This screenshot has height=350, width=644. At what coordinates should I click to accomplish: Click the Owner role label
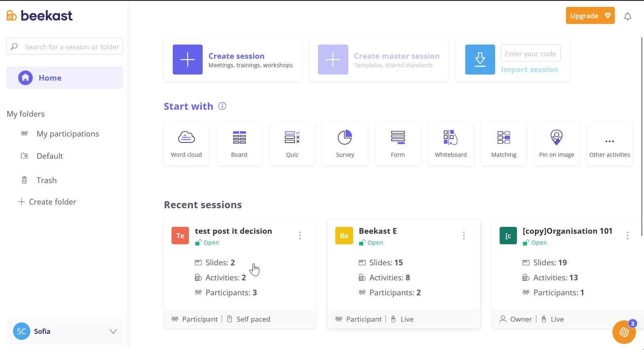click(x=521, y=319)
